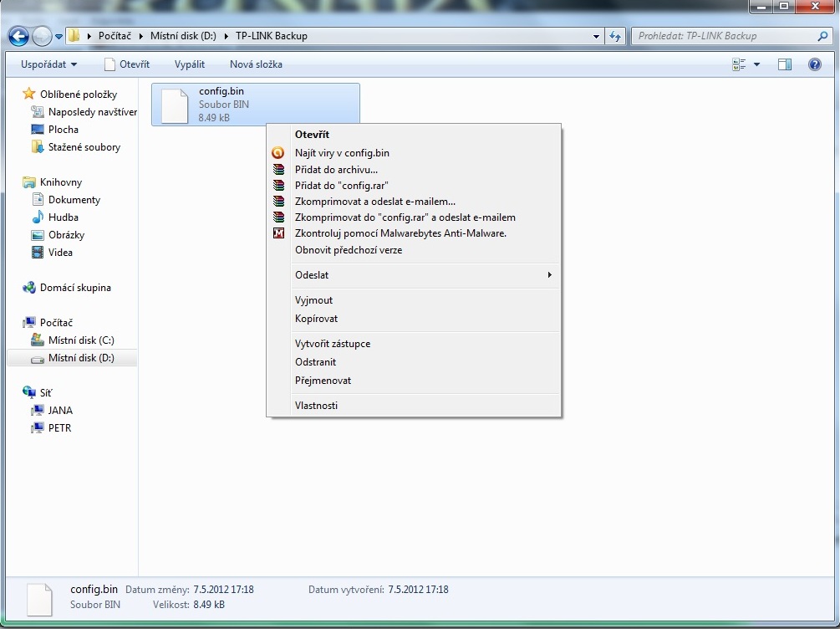The image size is (840, 629).
Task: Click Vypálit in the toolbar
Action: [x=190, y=64]
